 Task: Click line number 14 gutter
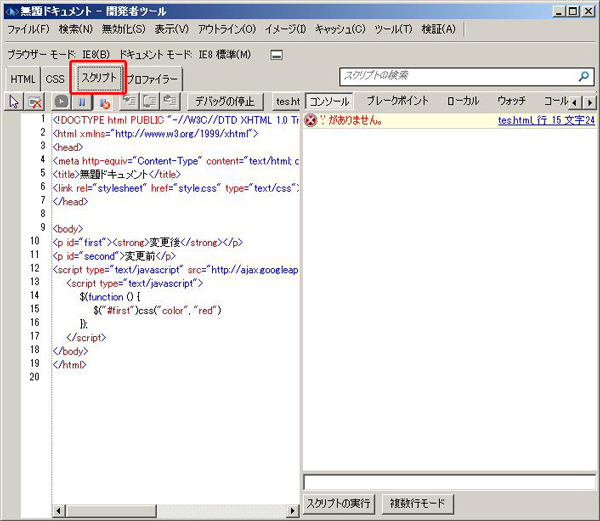click(34, 295)
